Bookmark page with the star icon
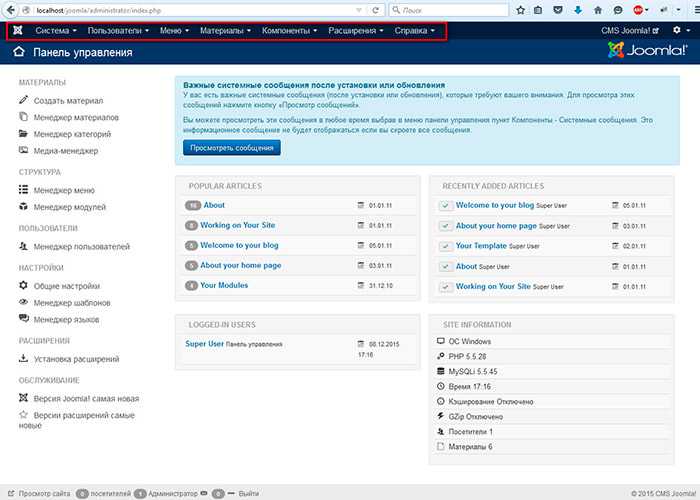This screenshot has height=500, width=700. tap(521, 10)
